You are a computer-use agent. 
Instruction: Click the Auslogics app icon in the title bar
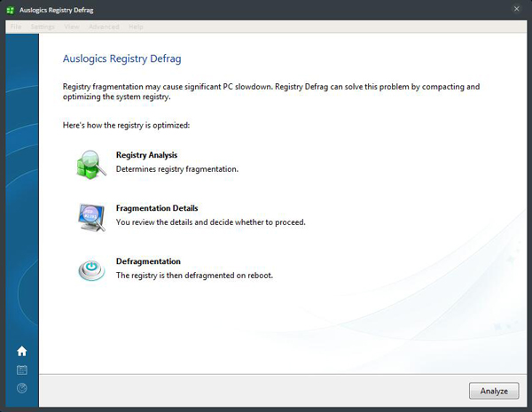point(10,10)
